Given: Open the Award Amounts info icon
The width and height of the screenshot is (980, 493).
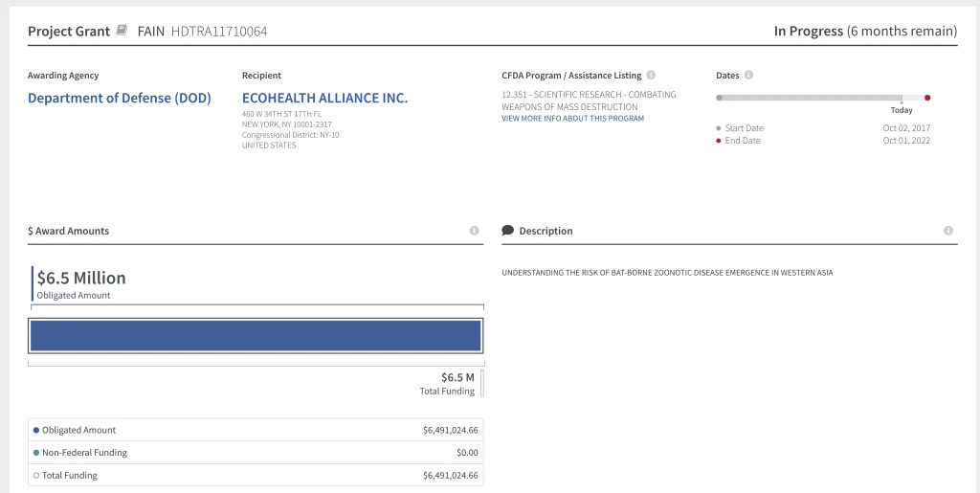Looking at the screenshot, I should [475, 231].
